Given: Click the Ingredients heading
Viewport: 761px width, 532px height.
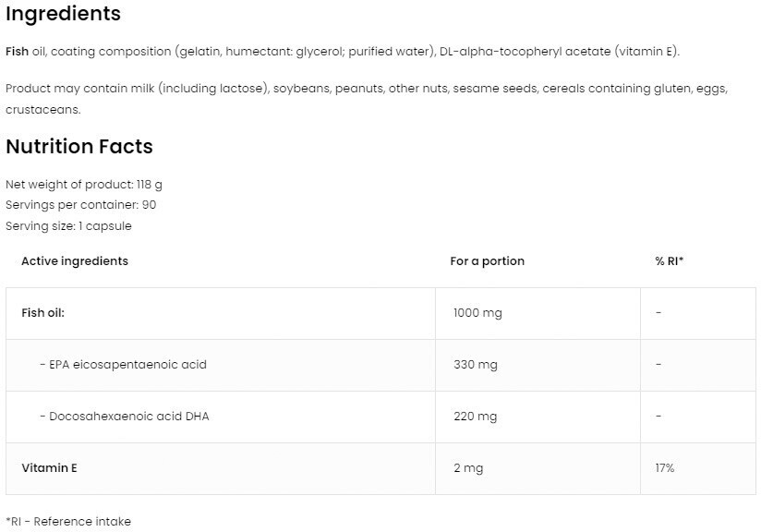Looking at the screenshot, I should click(63, 14).
